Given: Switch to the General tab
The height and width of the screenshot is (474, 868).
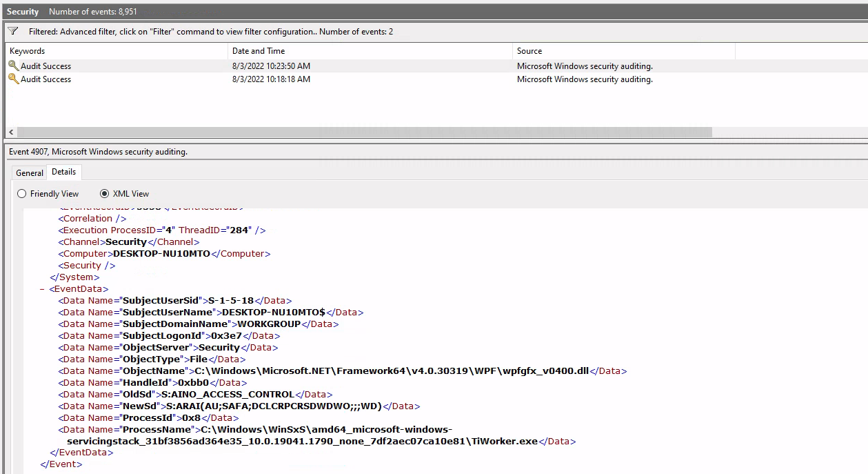Looking at the screenshot, I should click(30, 172).
